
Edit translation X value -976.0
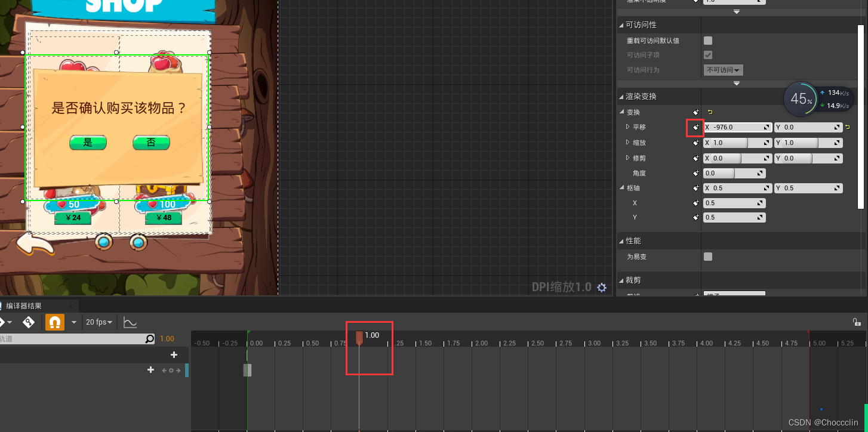click(x=737, y=127)
